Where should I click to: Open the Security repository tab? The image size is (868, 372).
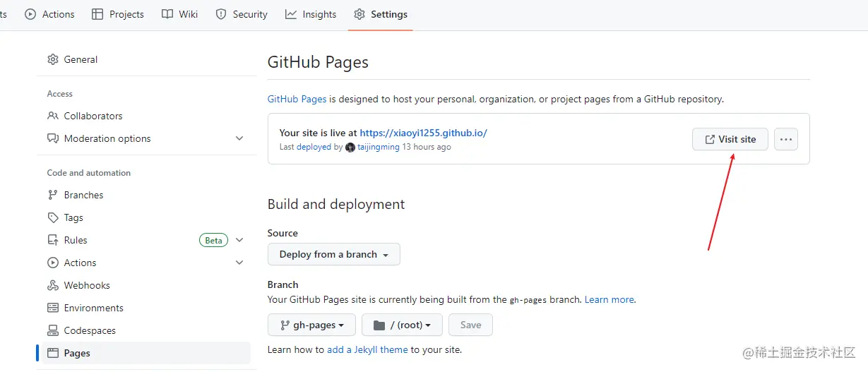[x=242, y=14]
